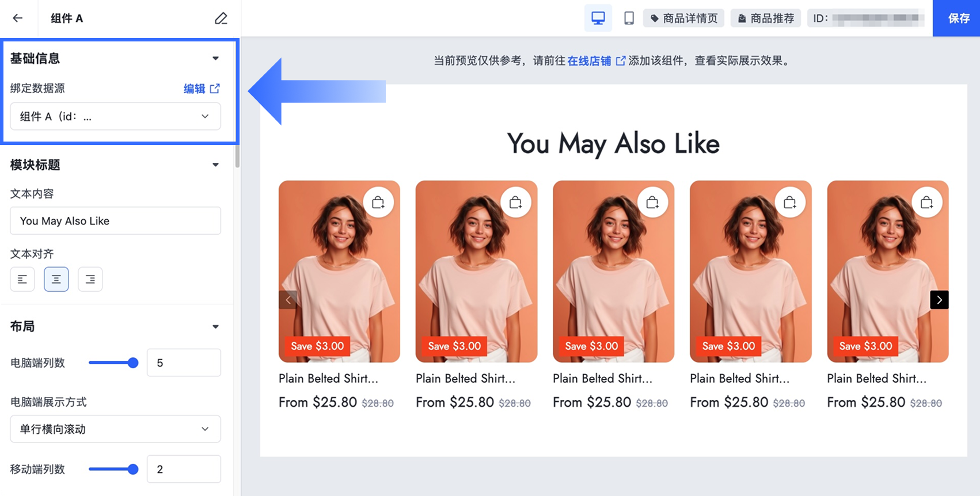Click the carousel previous arrow
980x496 pixels.
click(288, 300)
